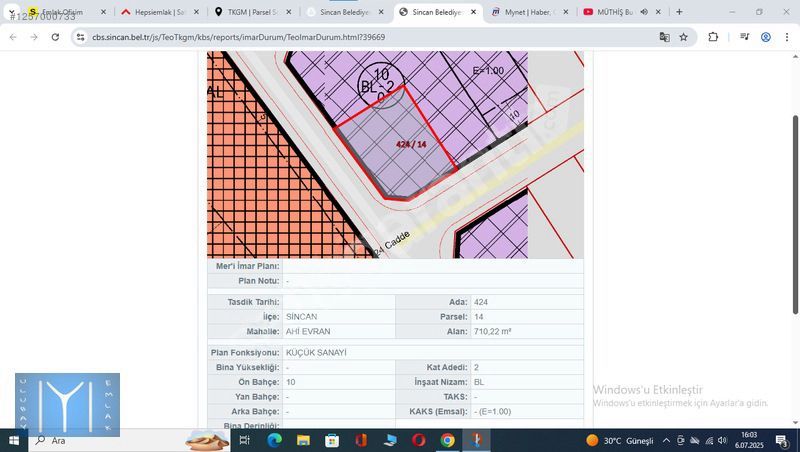Reload the page with the refresh icon
The image size is (800, 452).
click(55, 37)
